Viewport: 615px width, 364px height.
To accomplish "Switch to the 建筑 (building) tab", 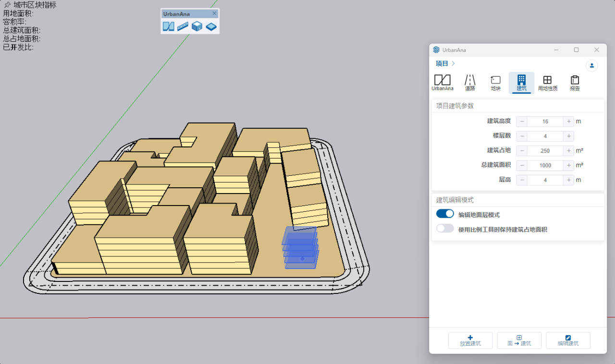I will 521,82.
